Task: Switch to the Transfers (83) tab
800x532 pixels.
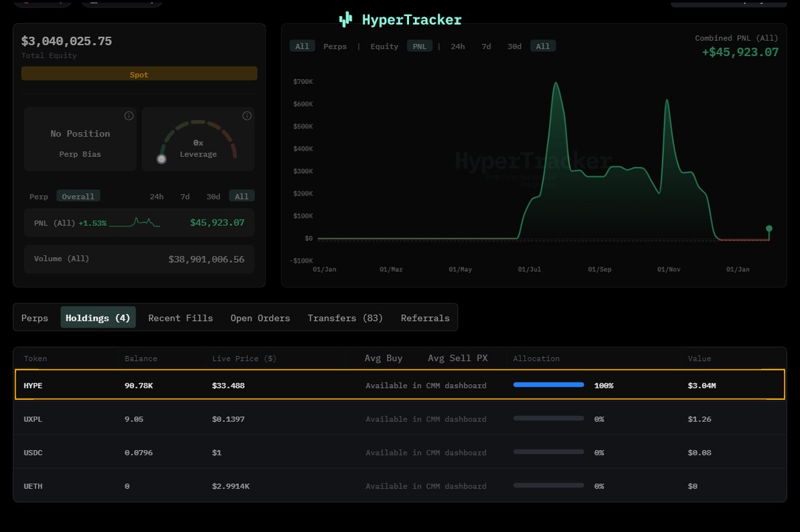Action: click(345, 318)
